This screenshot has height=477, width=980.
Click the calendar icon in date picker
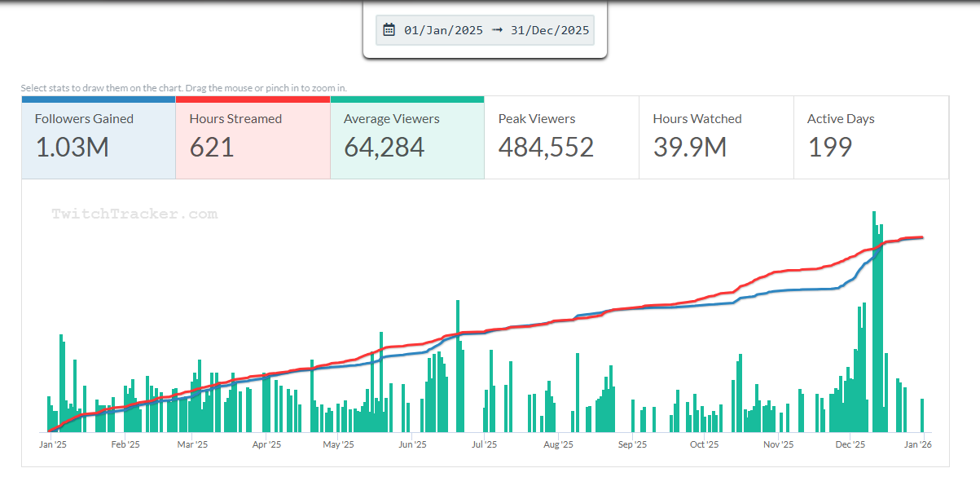(x=389, y=30)
